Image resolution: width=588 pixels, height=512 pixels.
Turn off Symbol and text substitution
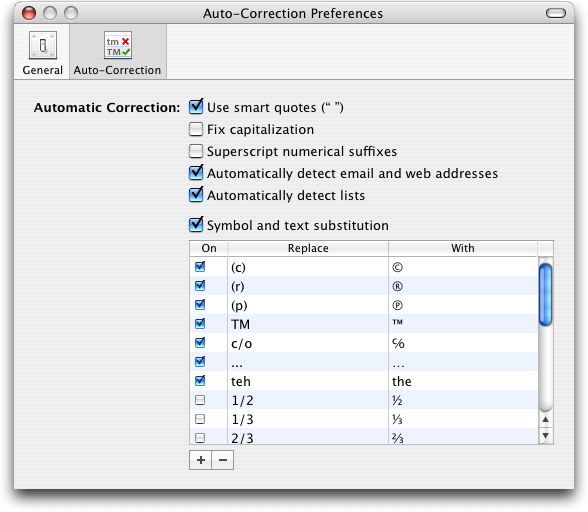pyautogui.click(x=196, y=225)
